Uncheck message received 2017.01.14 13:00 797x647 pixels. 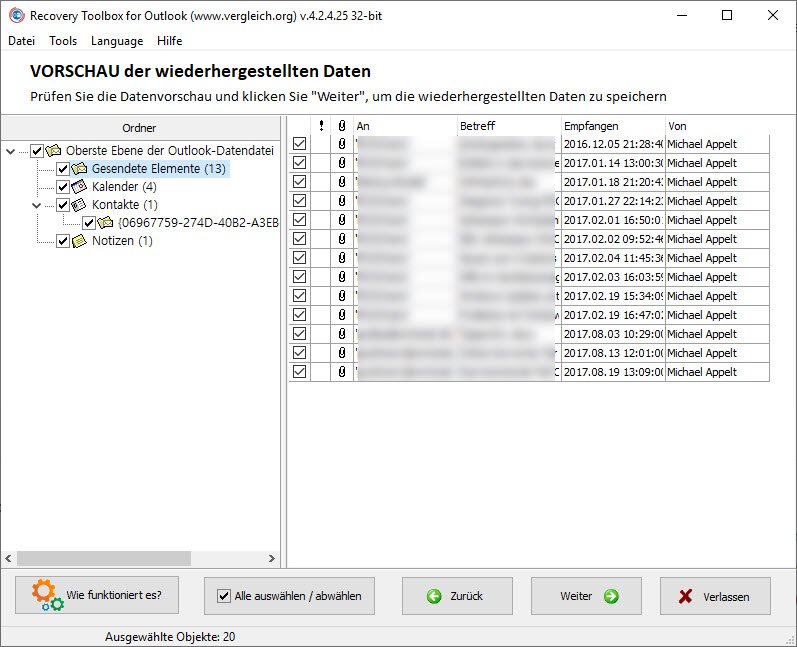coord(299,163)
